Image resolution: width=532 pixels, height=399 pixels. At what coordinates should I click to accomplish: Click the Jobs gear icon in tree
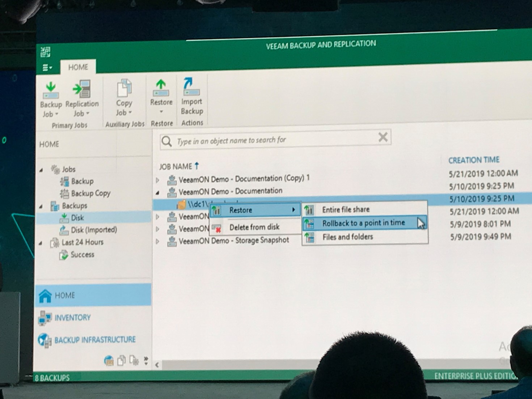click(55, 169)
